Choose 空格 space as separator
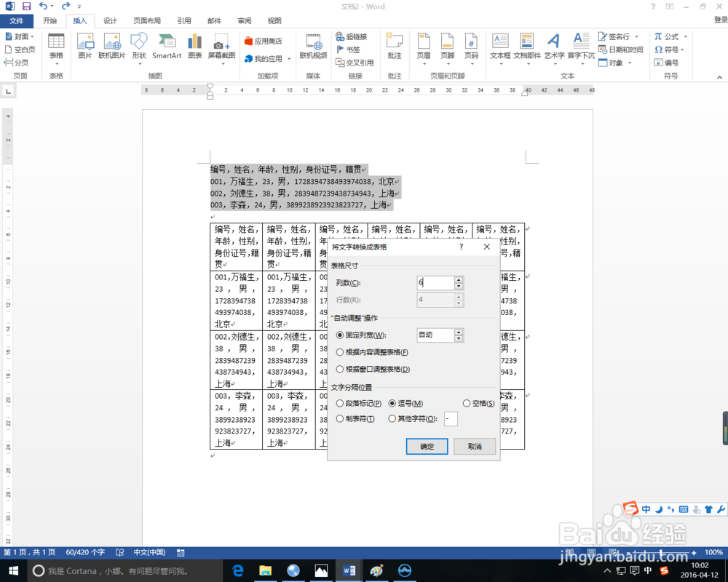 click(467, 403)
